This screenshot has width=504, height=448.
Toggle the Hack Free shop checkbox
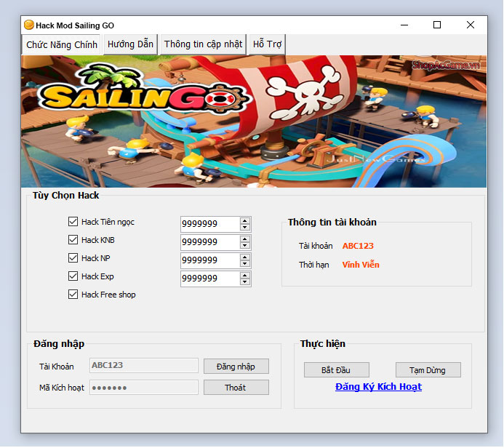73,295
